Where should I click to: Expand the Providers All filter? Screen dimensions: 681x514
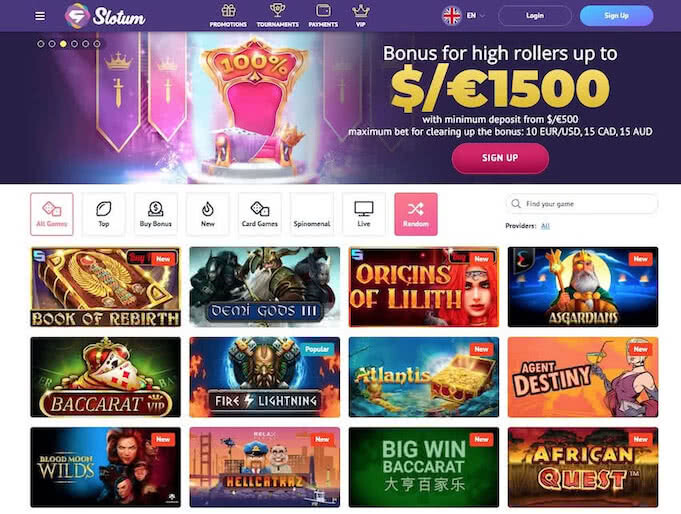point(545,226)
